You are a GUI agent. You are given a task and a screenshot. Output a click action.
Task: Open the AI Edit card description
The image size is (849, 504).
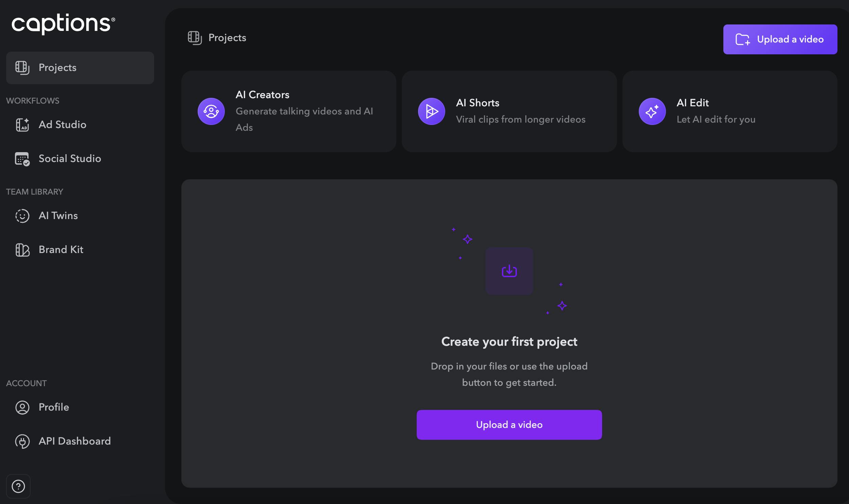tap(716, 120)
